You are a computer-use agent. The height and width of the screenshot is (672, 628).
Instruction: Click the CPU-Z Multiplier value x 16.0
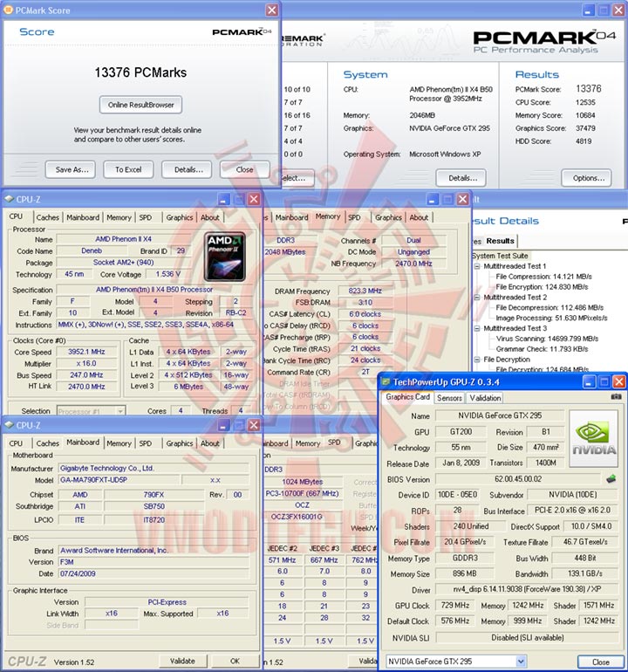click(x=86, y=363)
